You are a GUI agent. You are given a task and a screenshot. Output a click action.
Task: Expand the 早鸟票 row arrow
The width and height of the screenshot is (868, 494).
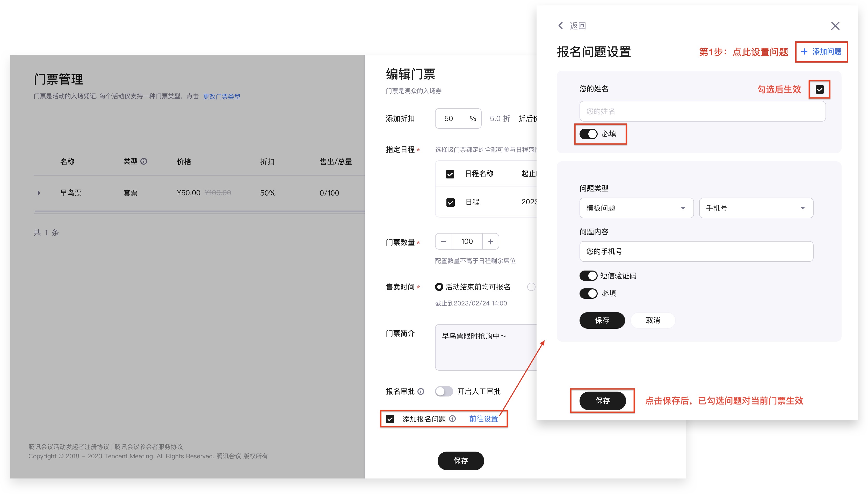[39, 193]
